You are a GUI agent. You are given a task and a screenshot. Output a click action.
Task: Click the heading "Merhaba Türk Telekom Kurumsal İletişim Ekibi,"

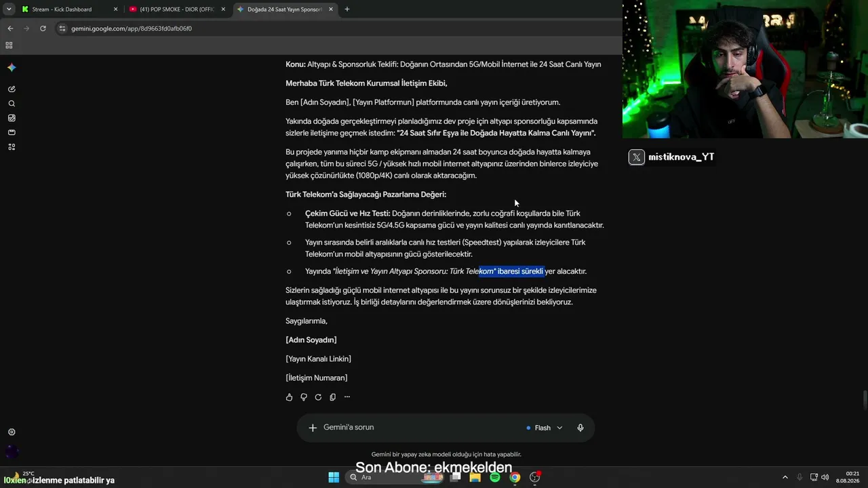[x=366, y=83]
